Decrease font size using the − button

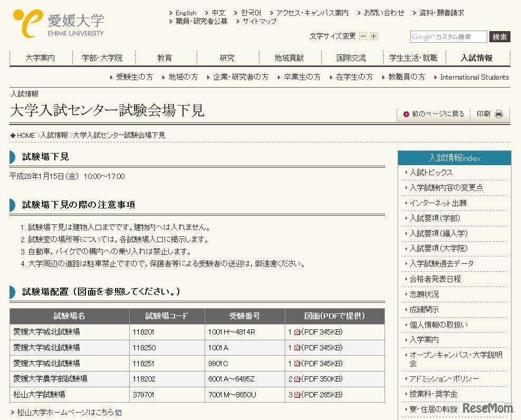tap(363, 36)
